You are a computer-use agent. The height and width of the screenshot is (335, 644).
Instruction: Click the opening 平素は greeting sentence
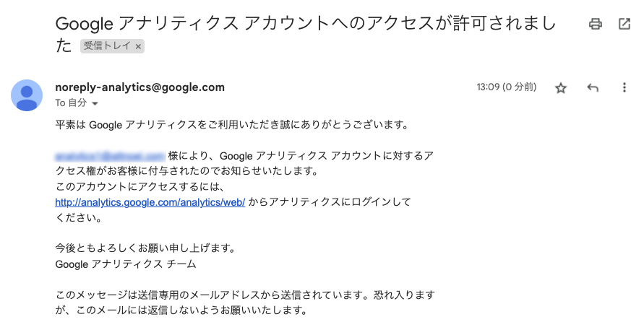tap(233, 125)
